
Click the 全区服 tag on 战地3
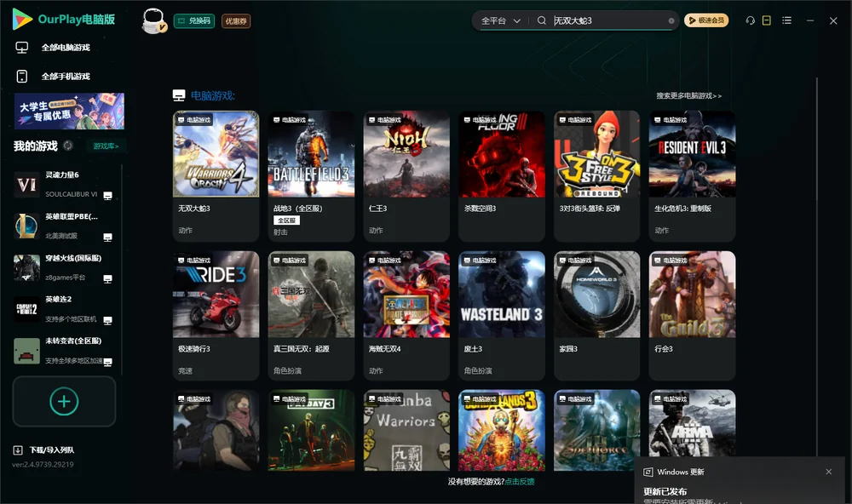[286, 220]
